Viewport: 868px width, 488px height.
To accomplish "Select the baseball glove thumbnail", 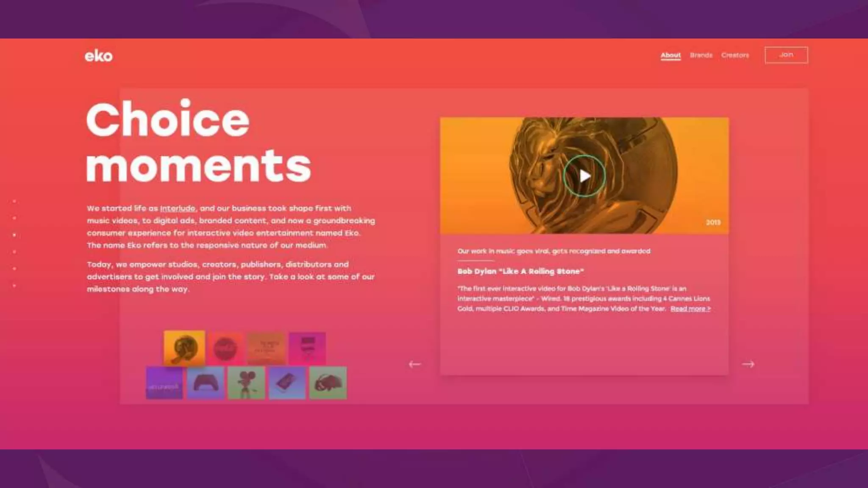I will click(x=328, y=383).
